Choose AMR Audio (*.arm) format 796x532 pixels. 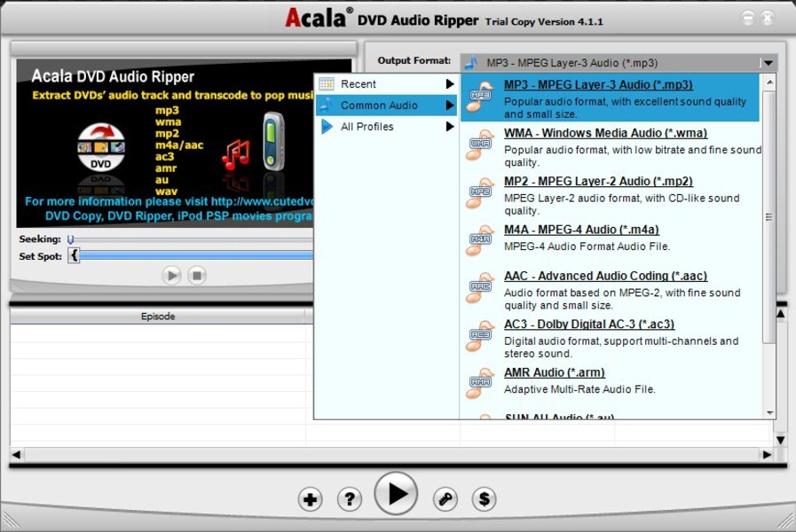pos(611,382)
